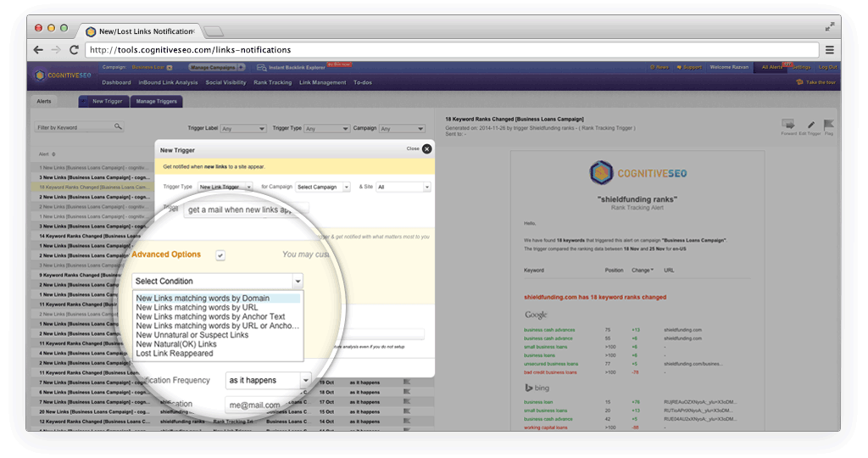
Task: Click the Change column sort arrow in email
Action: 652,271
